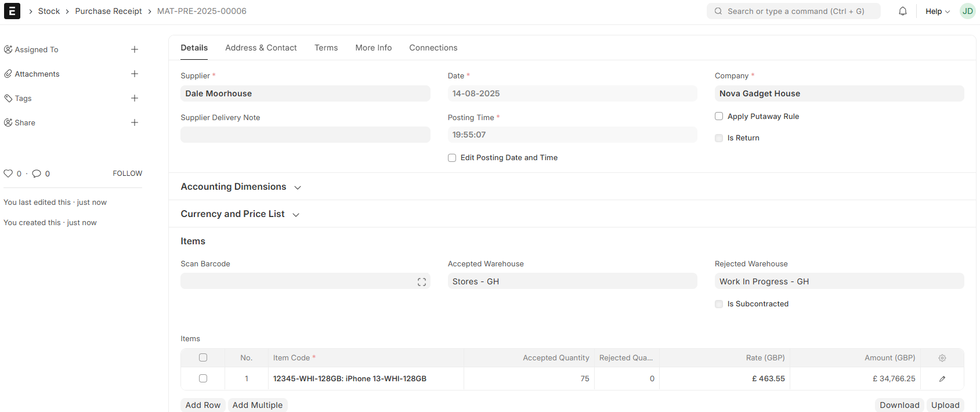
Task: Select the iPhone 13 item row checkbox
Action: (x=203, y=378)
